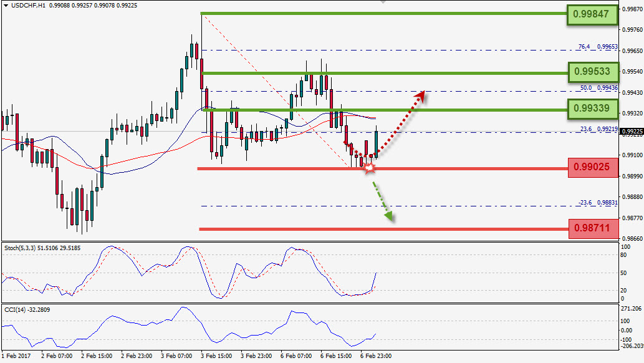Image resolution: width=644 pixels, height=363 pixels.
Task: Click the 1 Feb 2017 date label
Action: (16, 356)
